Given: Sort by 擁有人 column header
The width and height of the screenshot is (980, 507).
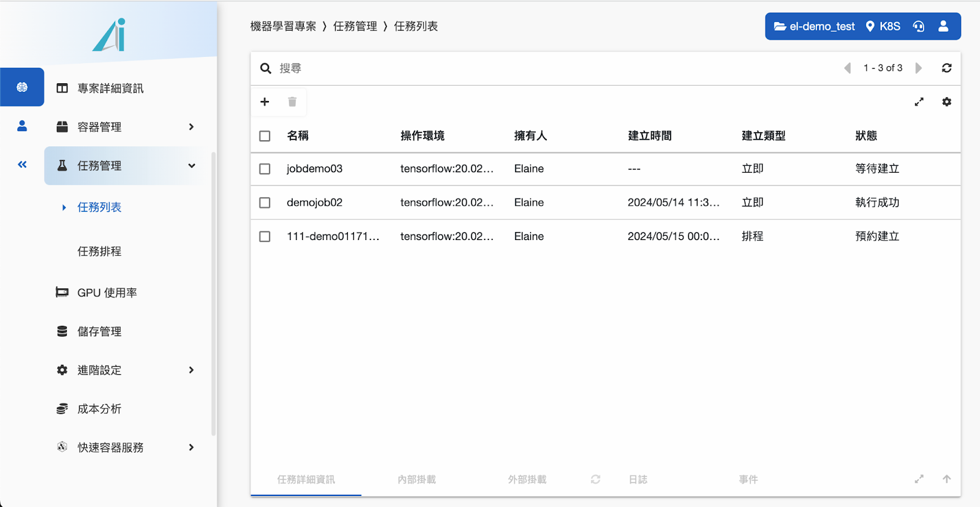Looking at the screenshot, I should tap(530, 136).
